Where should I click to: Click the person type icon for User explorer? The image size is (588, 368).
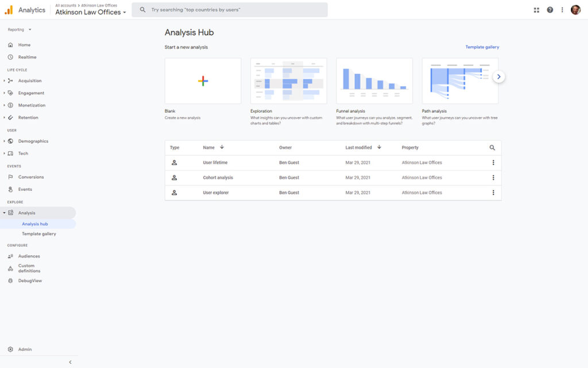pyautogui.click(x=175, y=193)
